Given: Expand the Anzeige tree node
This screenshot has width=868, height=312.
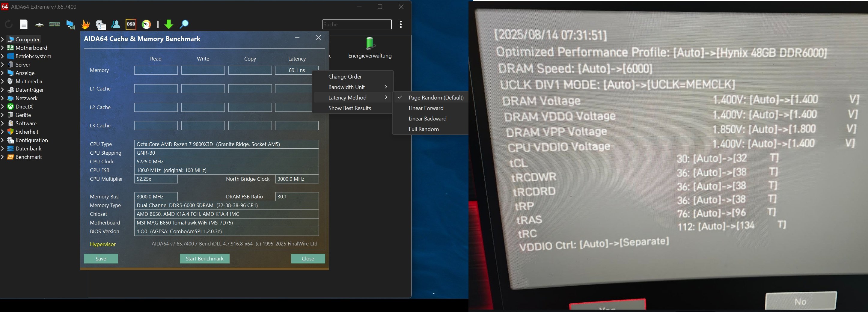Looking at the screenshot, I should 2,73.
